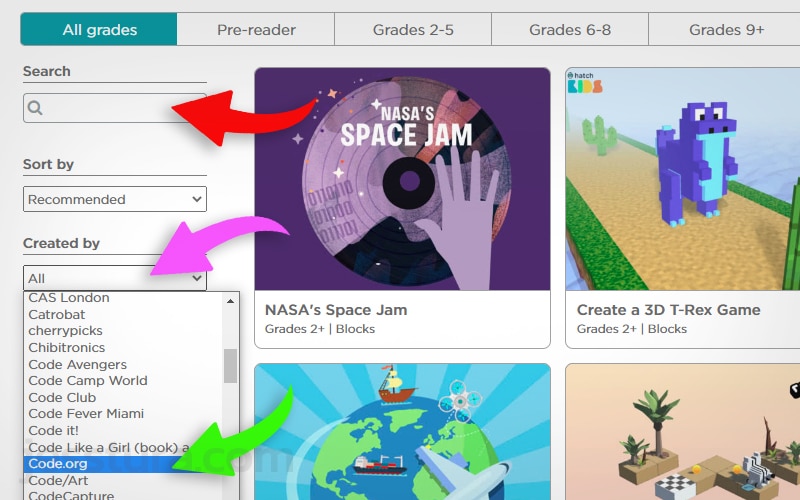The height and width of the screenshot is (500, 800).
Task: Choose Code Camp World option
Action: pos(123,381)
